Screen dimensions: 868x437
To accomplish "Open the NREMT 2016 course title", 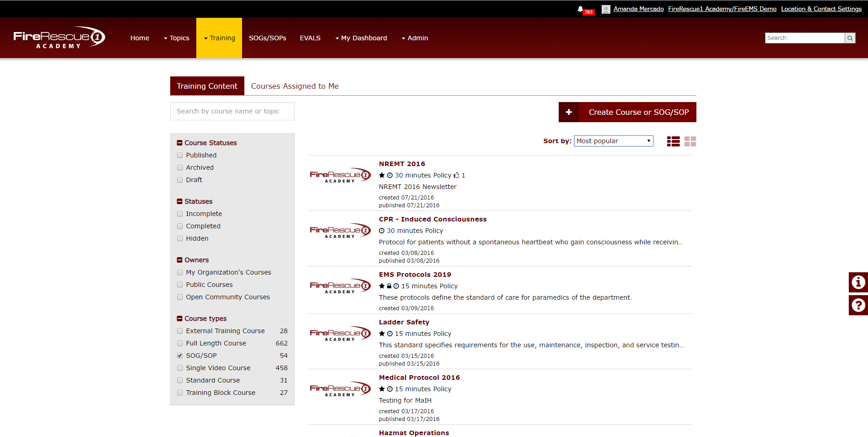I will click(402, 164).
